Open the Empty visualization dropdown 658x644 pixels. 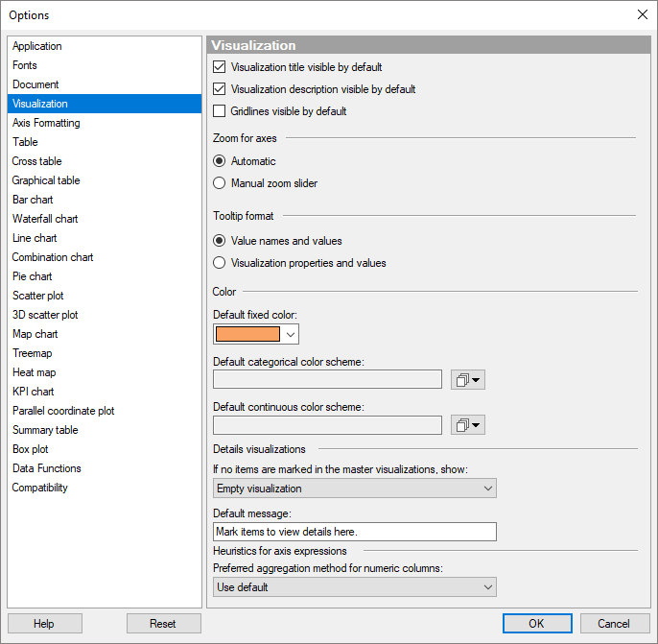[354, 489]
